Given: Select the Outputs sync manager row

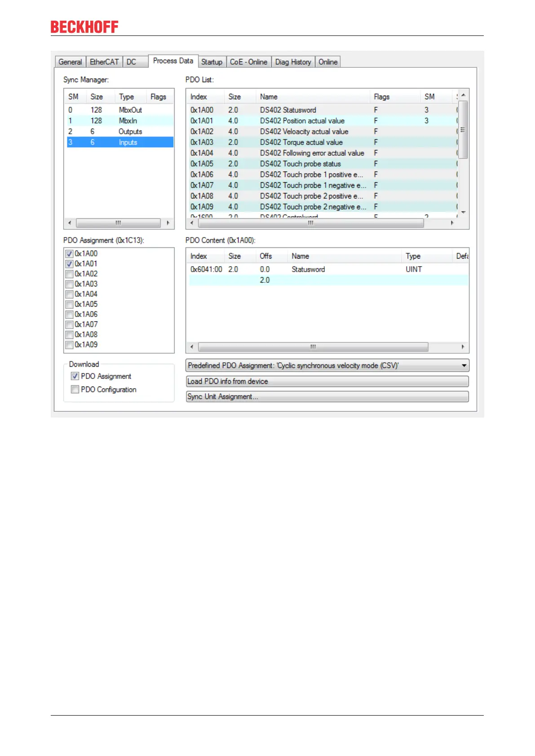Looking at the screenshot, I should point(119,132).
